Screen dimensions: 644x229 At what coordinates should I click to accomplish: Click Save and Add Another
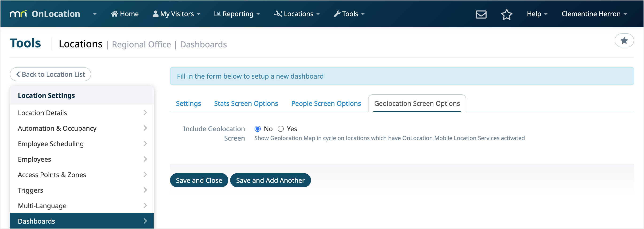click(271, 180)
